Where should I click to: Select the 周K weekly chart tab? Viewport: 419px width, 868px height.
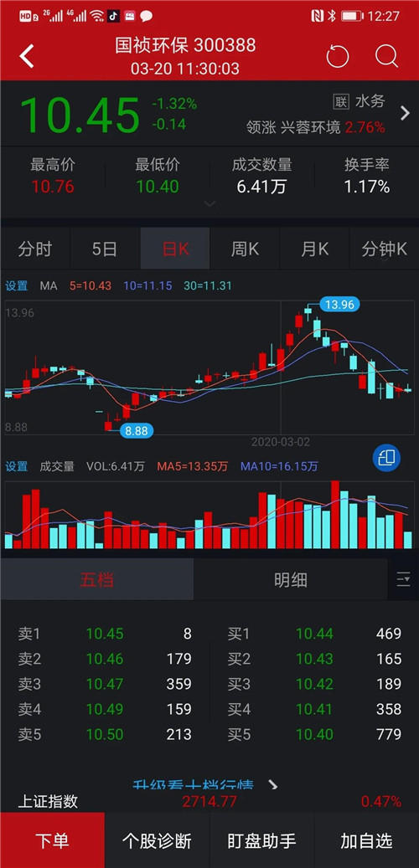coord(245,249)
